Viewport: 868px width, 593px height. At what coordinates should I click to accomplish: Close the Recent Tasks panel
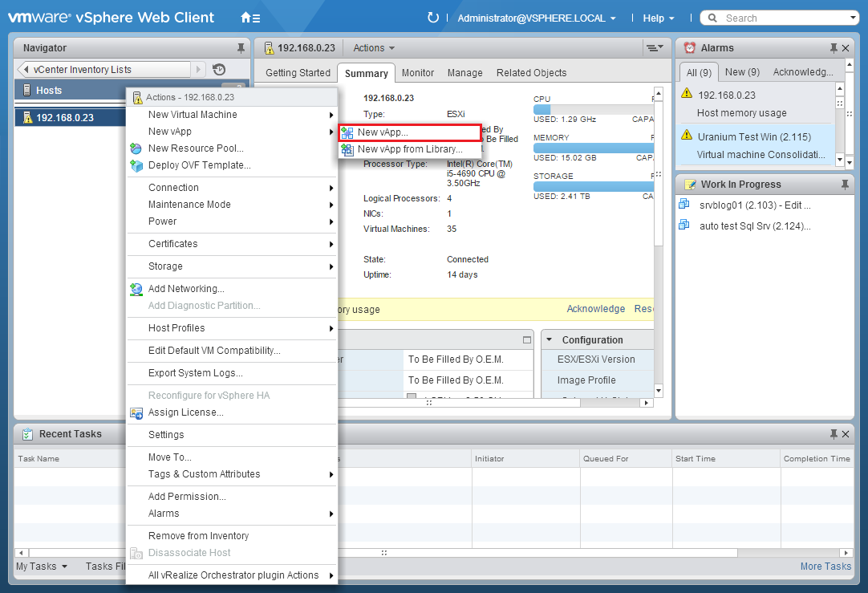[846, 434]
